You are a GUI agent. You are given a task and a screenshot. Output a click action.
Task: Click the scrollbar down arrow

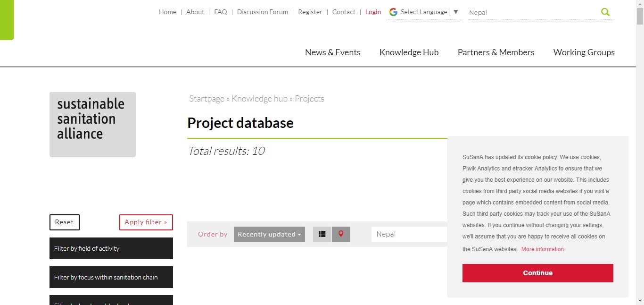pyautogui.click(x=640, y=301)
